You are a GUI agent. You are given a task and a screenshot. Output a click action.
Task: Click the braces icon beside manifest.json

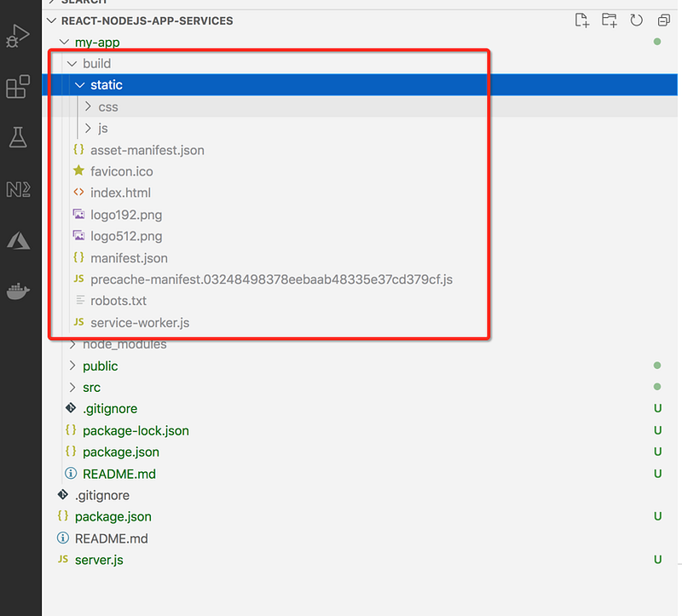(78, 257)
